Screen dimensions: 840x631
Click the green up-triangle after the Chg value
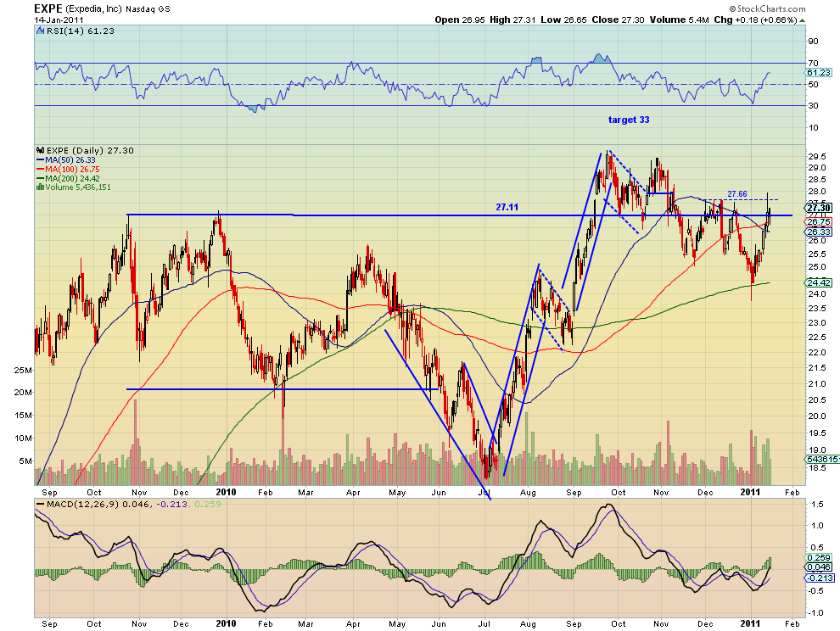(802, 20)
